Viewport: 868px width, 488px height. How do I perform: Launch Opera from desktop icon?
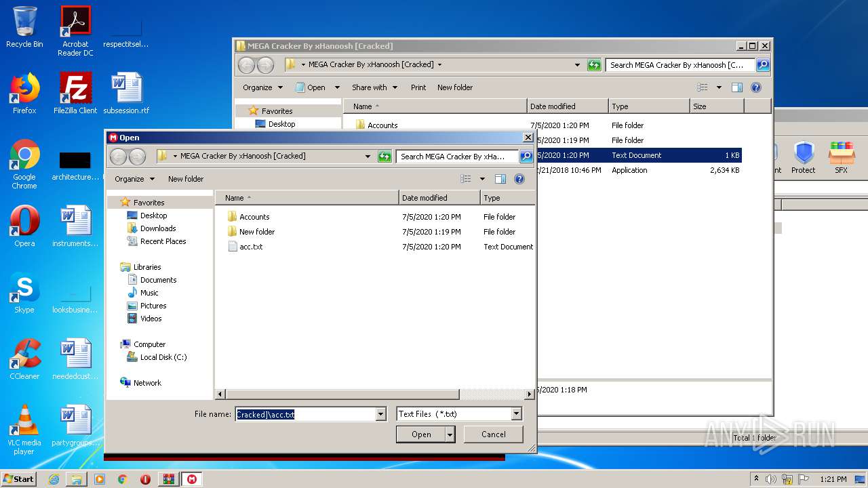pos(24,226)
